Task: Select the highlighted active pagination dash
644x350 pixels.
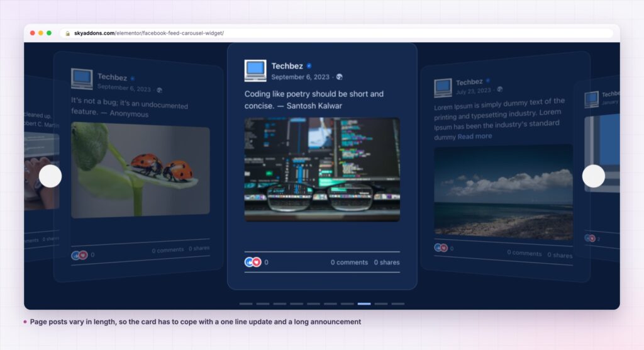Action: click(x=364, y=304)
